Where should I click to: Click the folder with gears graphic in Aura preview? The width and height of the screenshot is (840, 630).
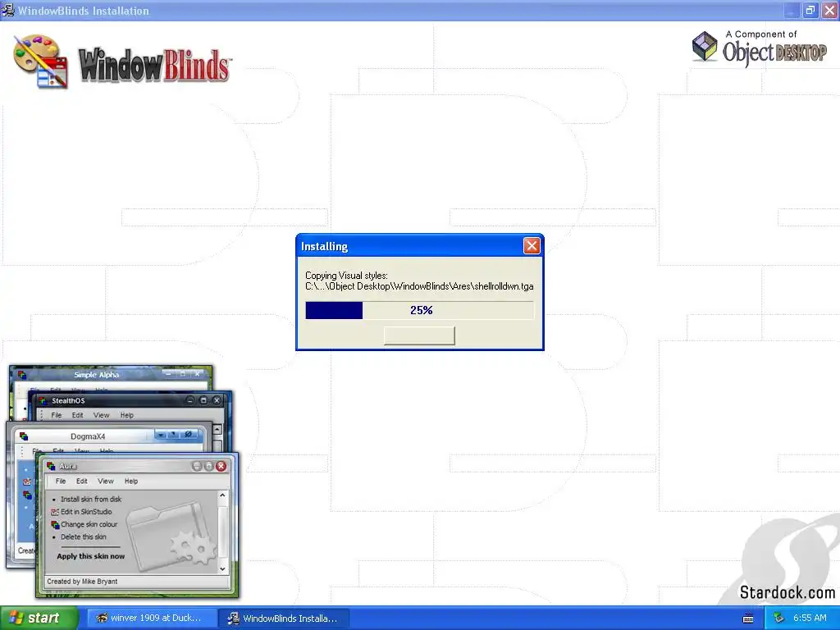171,536
